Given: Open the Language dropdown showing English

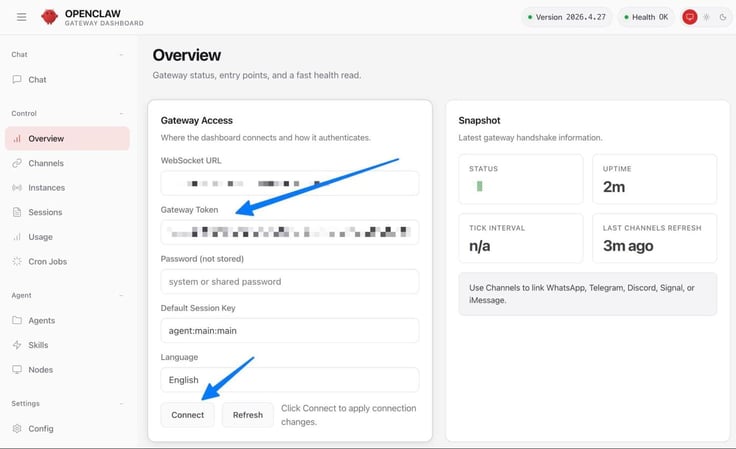Looking at the screenshot, I should [290, 380].
